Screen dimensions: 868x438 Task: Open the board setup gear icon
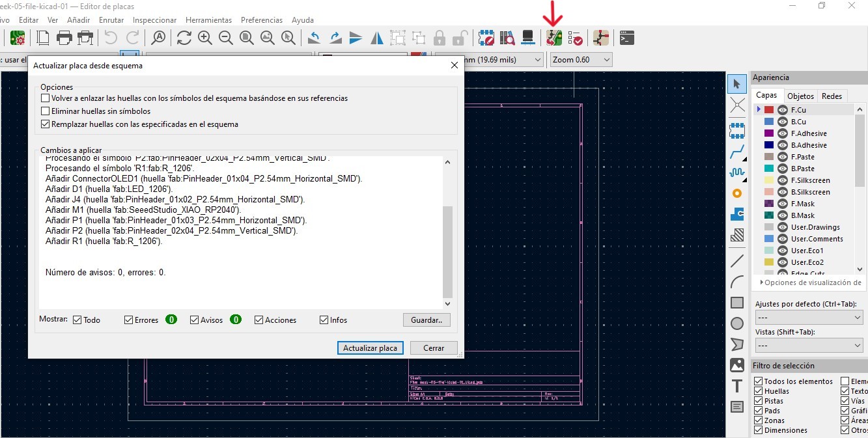[18, 38]
